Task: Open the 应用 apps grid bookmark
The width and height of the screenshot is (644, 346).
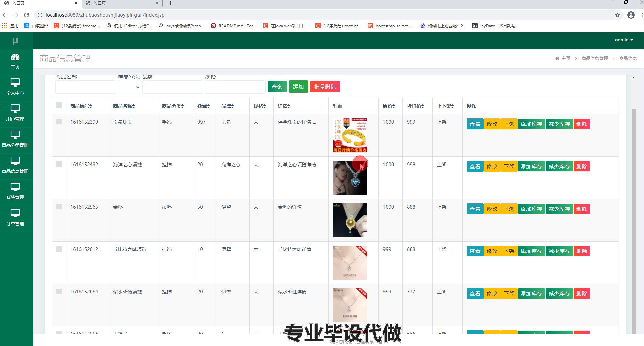Action: click(x=10, y=26)
